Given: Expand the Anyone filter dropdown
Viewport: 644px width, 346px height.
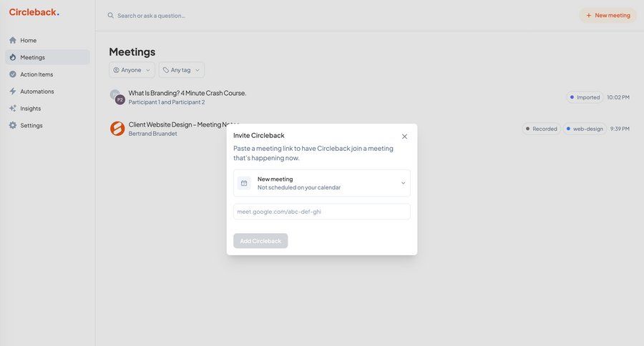Looking at the screenshot, I should [132, 70].
